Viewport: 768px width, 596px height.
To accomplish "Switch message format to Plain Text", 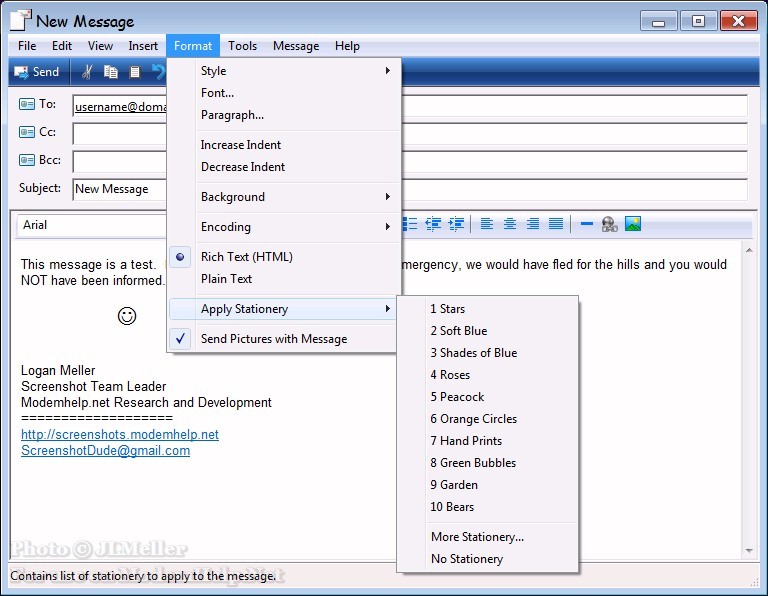I will click(x=226, y=279).
